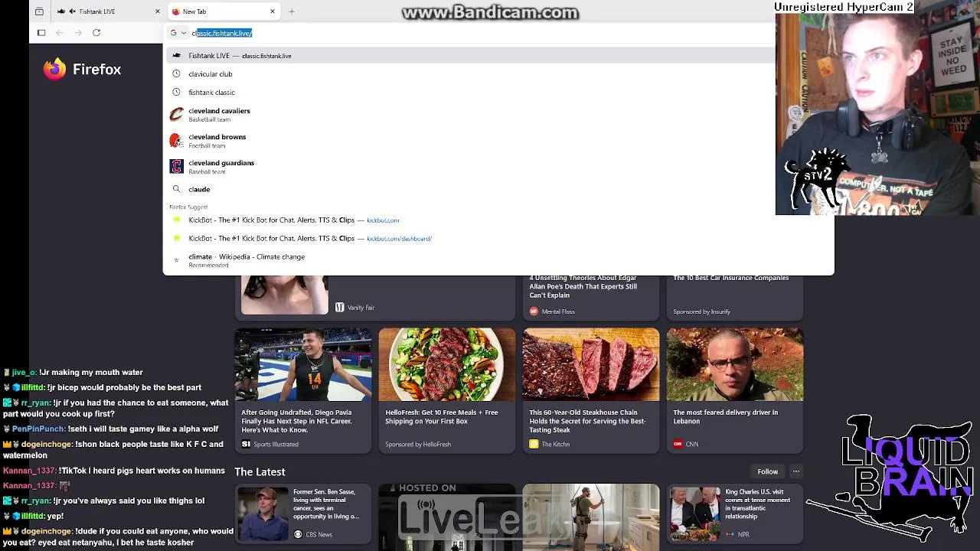Click the CNN source label
Screen dimensions: 980x551
685,444
